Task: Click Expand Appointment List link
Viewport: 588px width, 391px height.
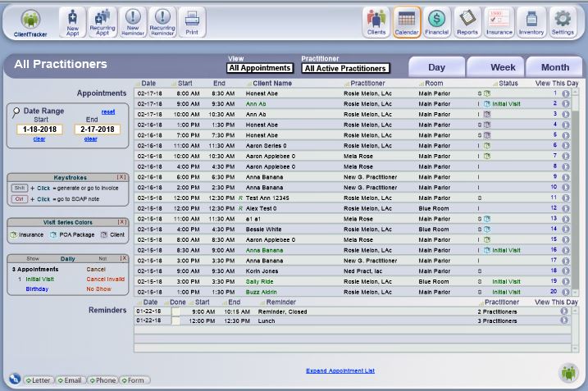Action: point(340,371)
